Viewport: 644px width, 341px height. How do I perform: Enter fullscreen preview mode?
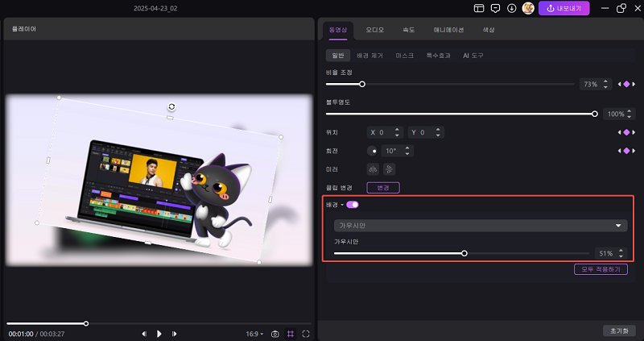[x=306, y=334]
